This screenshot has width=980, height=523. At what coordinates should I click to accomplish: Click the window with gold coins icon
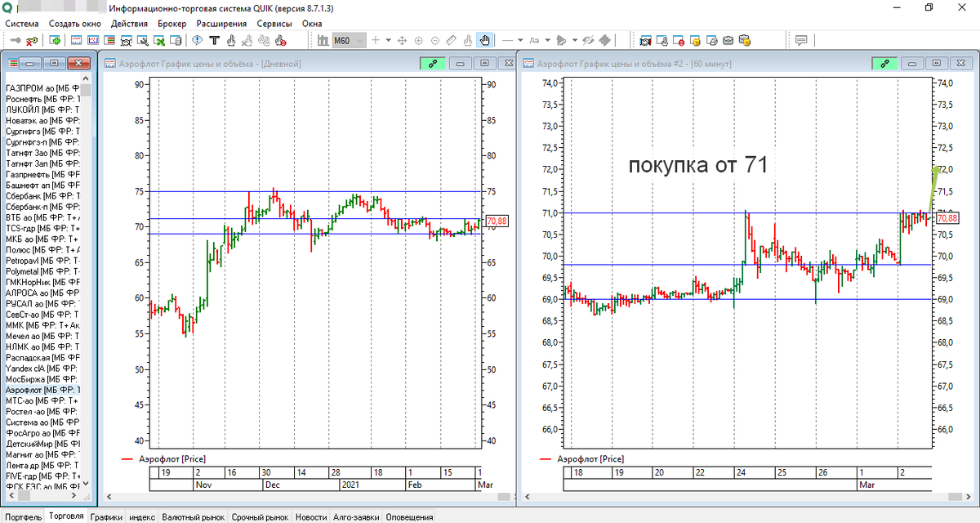tap(693, 40)
